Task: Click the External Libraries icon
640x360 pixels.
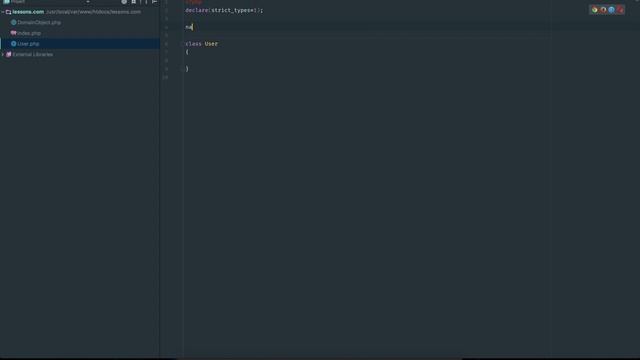Action: click(x=9, y=54)
